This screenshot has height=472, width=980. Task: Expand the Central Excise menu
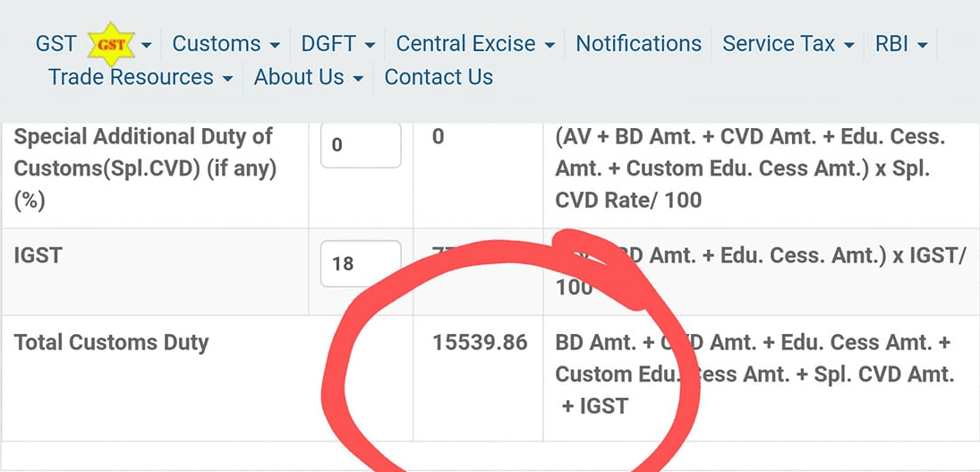pyautogui.click(x=475, y=44)
